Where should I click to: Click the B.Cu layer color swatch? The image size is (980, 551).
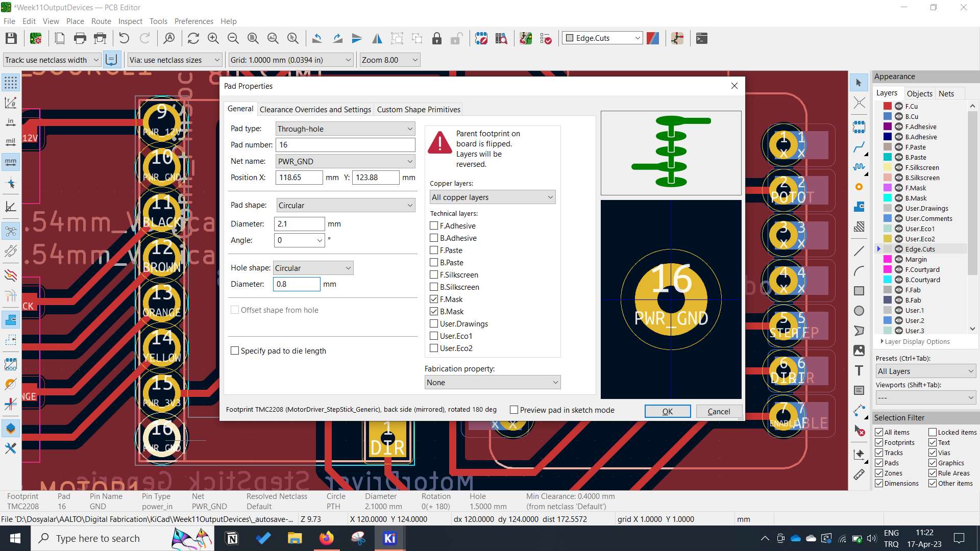pyautogui.click(x=888, y=116)
